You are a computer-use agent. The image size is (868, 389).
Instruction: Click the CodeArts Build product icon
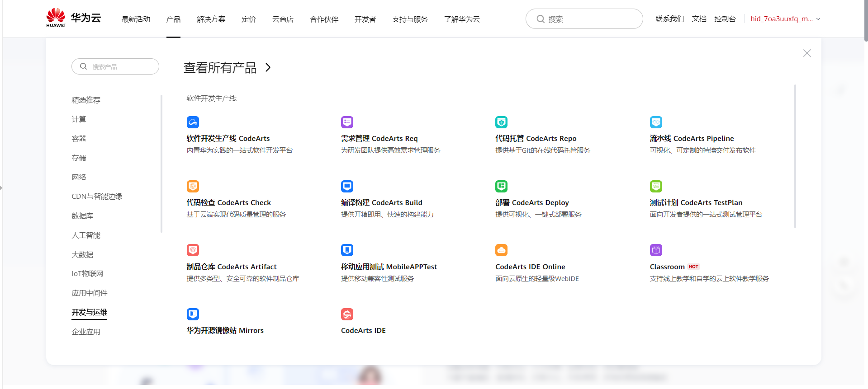pyautogui.click(x=347, y=186)
